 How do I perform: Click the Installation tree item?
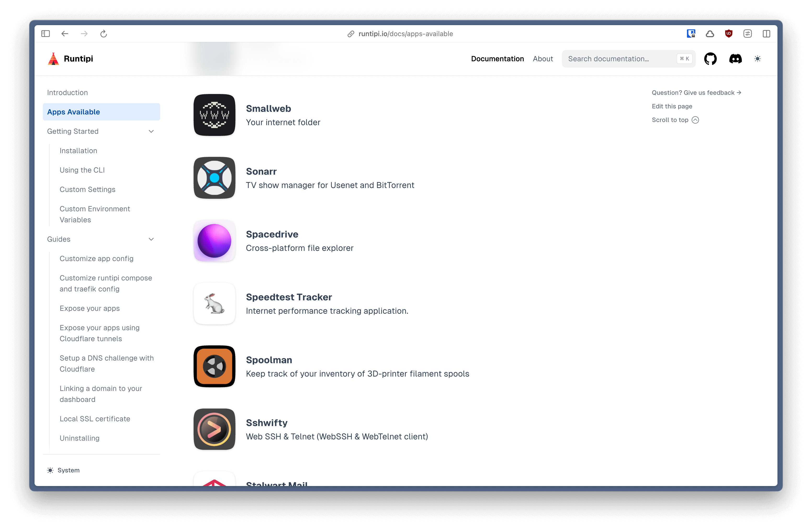[x=78, y=150]
